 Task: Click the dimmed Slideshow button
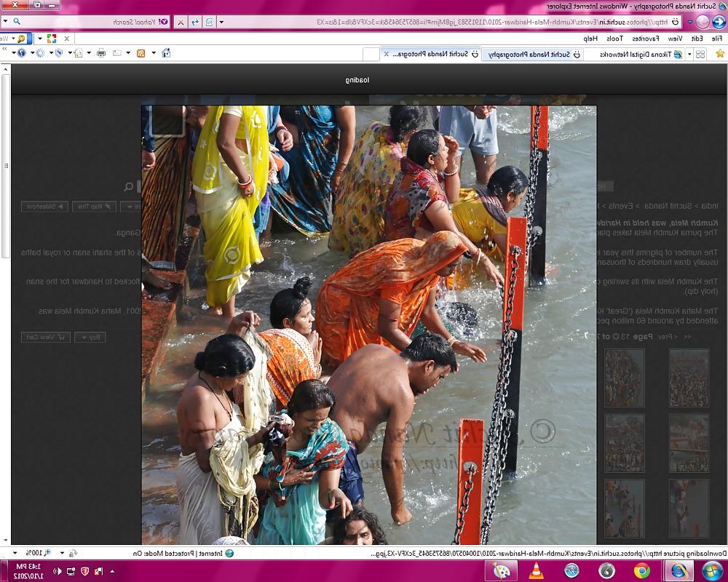44,207
